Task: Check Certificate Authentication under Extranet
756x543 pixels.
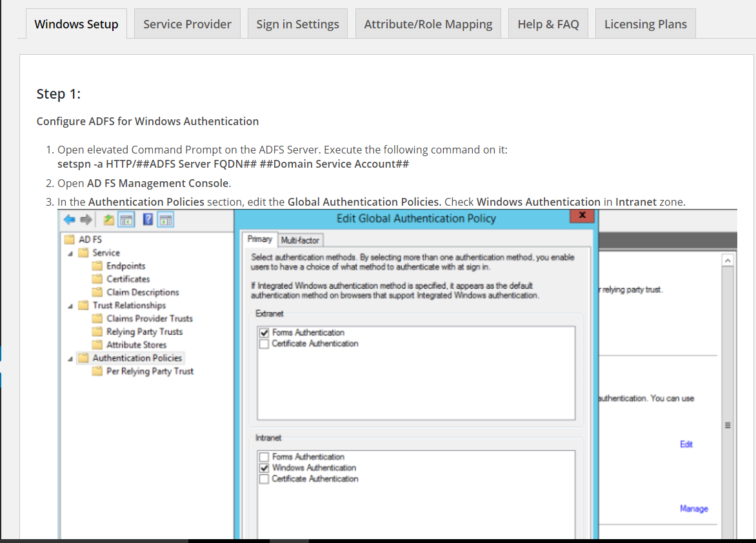Action: coord(264,344)
